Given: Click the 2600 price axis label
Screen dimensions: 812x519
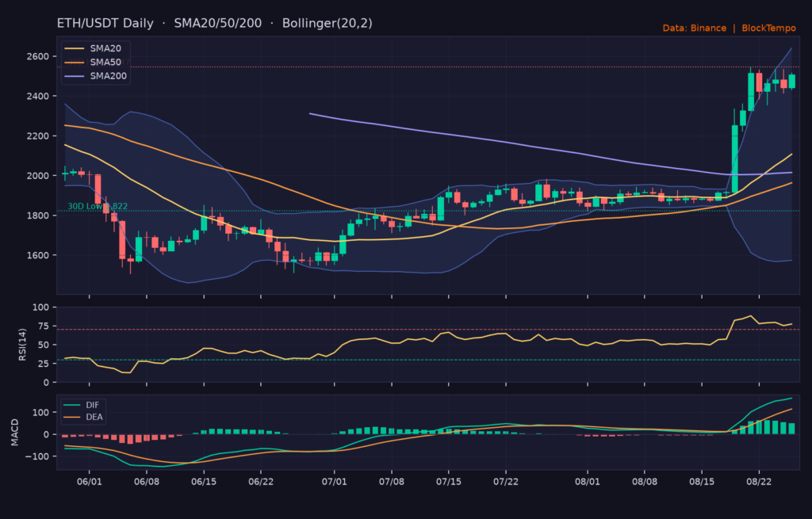Looking at the screenshot, I should [x=38, y=56].
